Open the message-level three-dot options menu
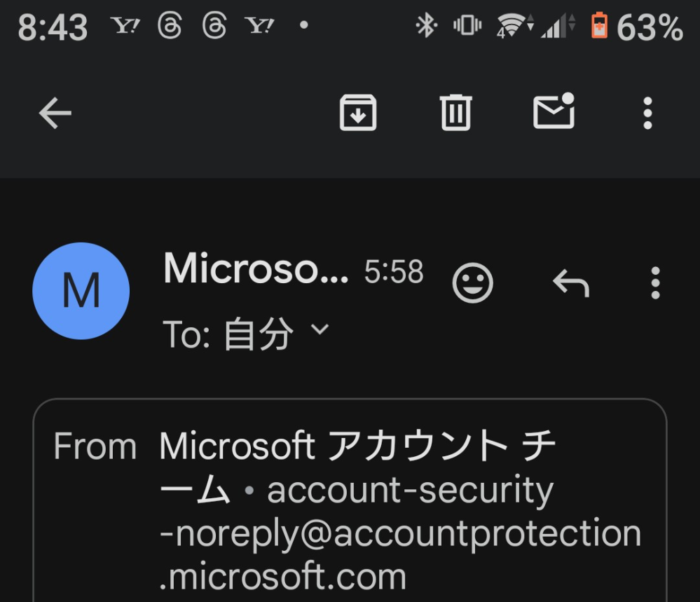Screen dimensions: 700x602 click(x=655, y=282)
